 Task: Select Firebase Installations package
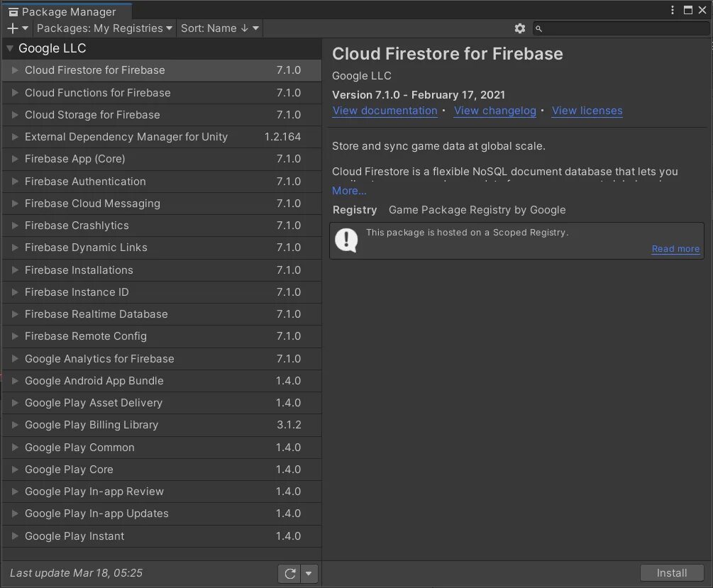click(x=162, y=270)
